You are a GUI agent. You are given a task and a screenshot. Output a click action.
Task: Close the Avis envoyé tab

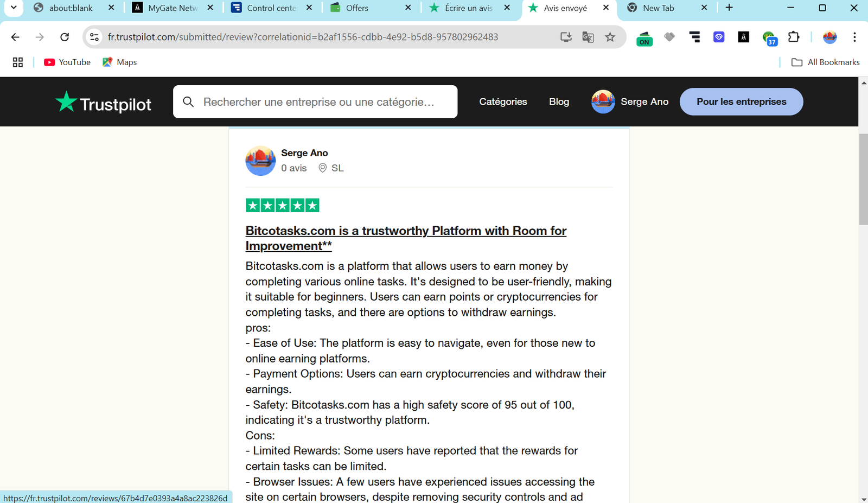[x=606, y=8]
